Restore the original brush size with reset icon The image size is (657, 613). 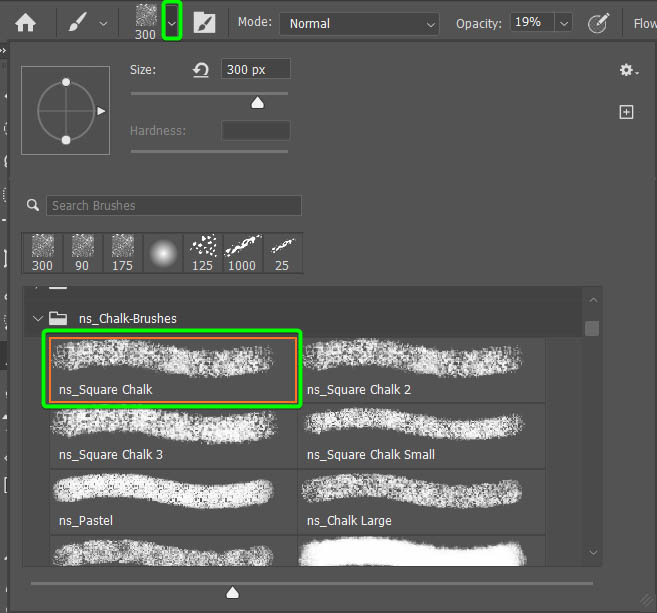click(x=201, y=70)
